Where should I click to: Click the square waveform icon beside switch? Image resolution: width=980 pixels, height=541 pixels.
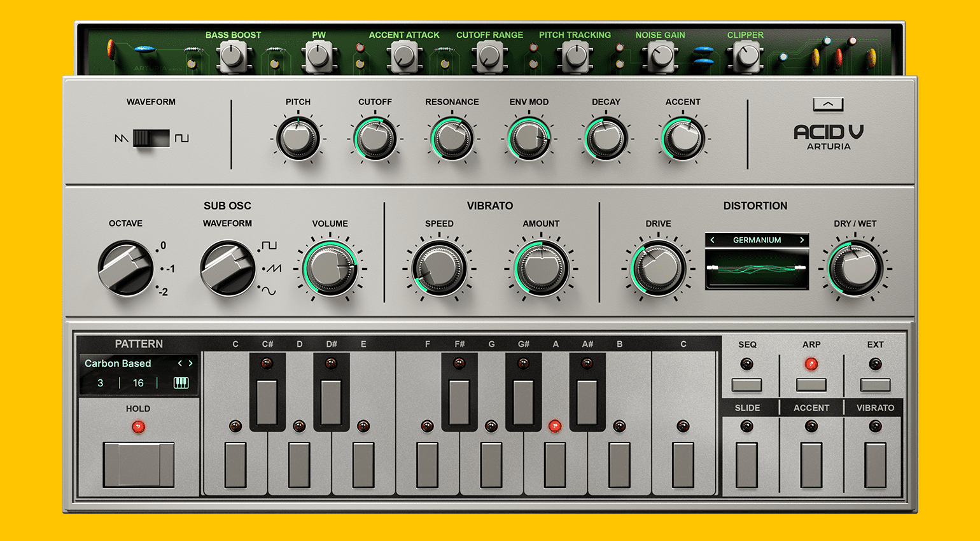tap(182, 138)
